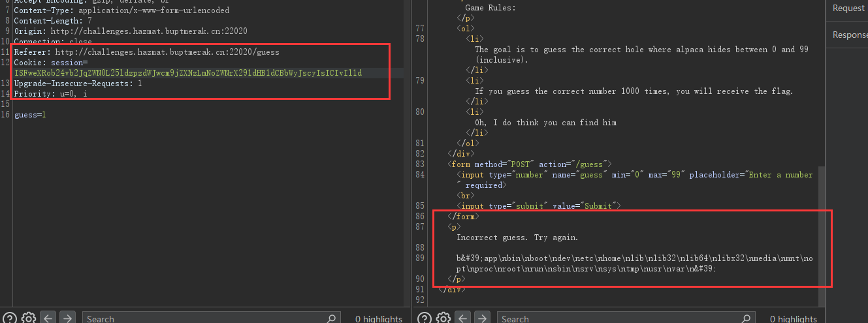Focus the request pane Search field
The height and width of the screenshot is (323, 868).
pyautogui.click(x=212, y=318)
